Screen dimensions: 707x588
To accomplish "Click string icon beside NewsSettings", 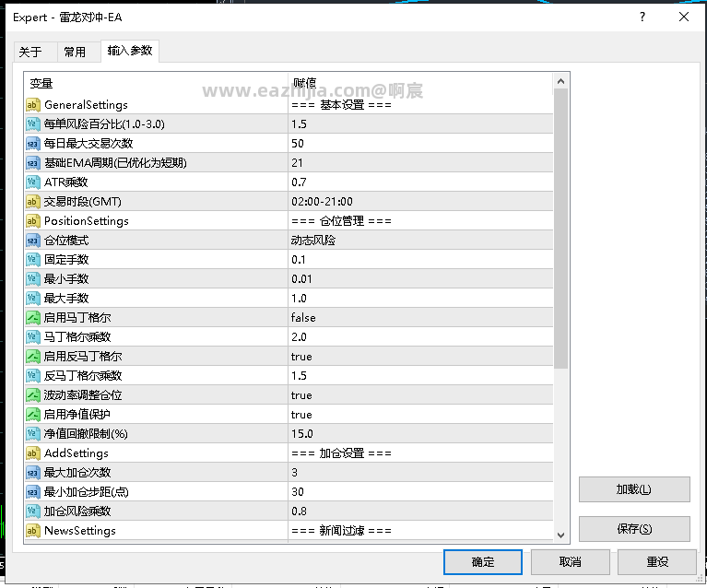I will [x=33, y=532].
